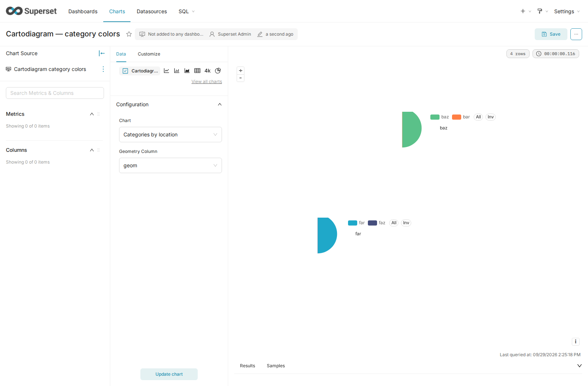The image size is (588, 386).
Task: Toggle the far legend item
Action: (356, 223)
